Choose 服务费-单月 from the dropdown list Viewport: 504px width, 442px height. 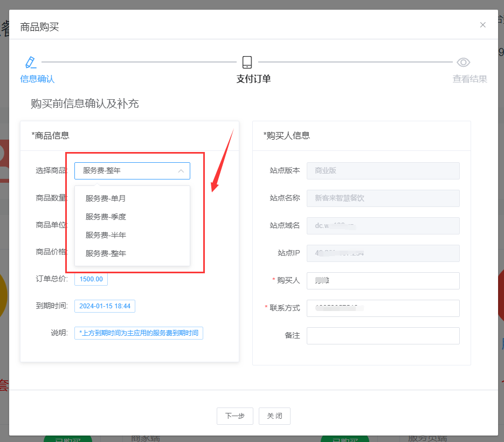(x=132, y=198)
